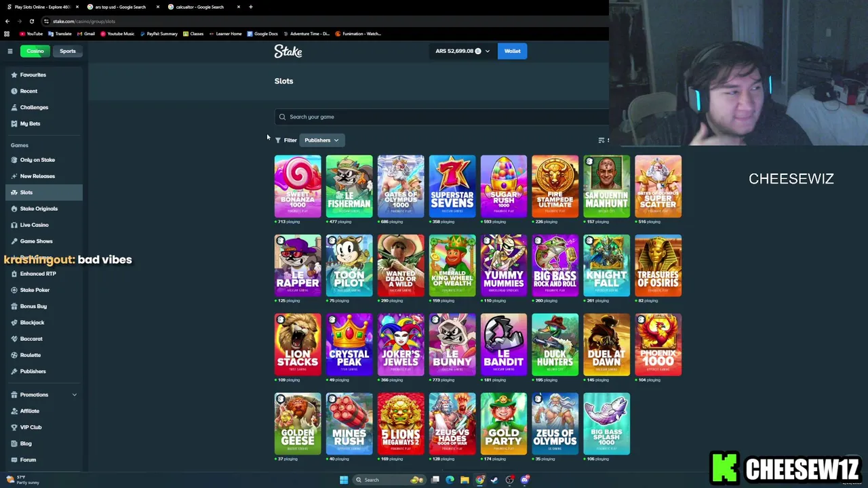
Task: Open Fire Stampede Ultimate game
Action: [555, 186]
